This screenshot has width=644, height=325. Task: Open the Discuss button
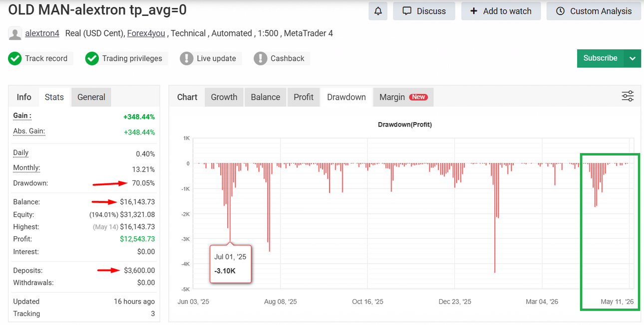coord(424,11)
